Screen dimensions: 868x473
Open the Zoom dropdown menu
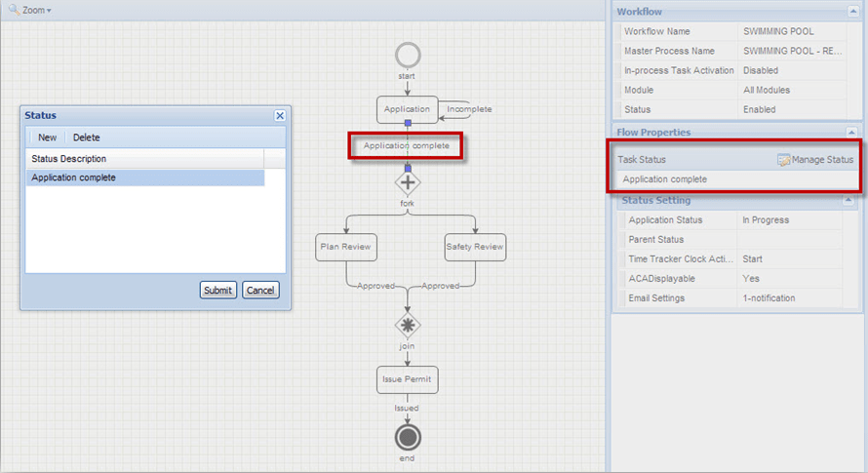pos(29,10)
